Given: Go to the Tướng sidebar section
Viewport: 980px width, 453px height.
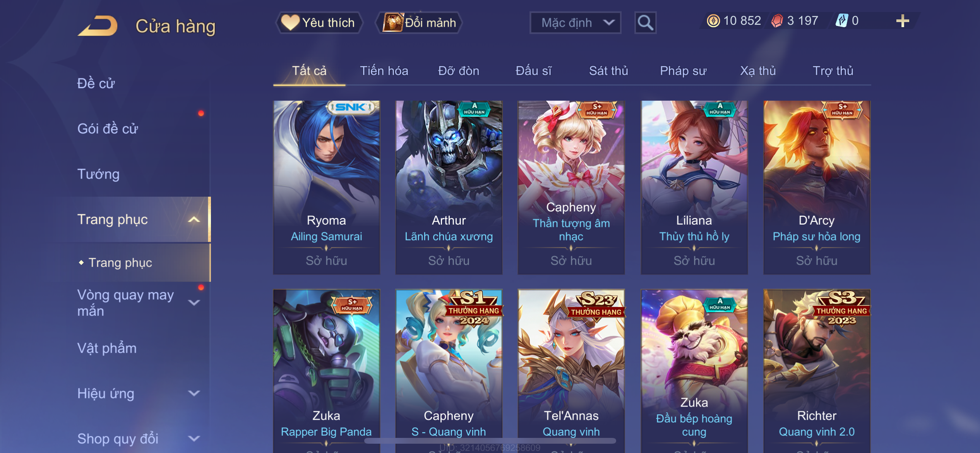Looking at the screenshot, I should tap(98, 174).
